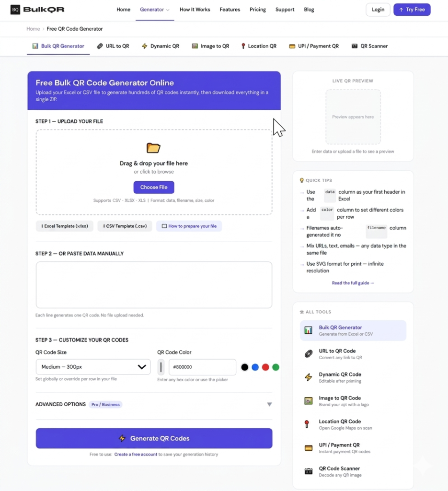
Task: Open the UPI / Payment QR tab
Action: [x=314, y=46]
